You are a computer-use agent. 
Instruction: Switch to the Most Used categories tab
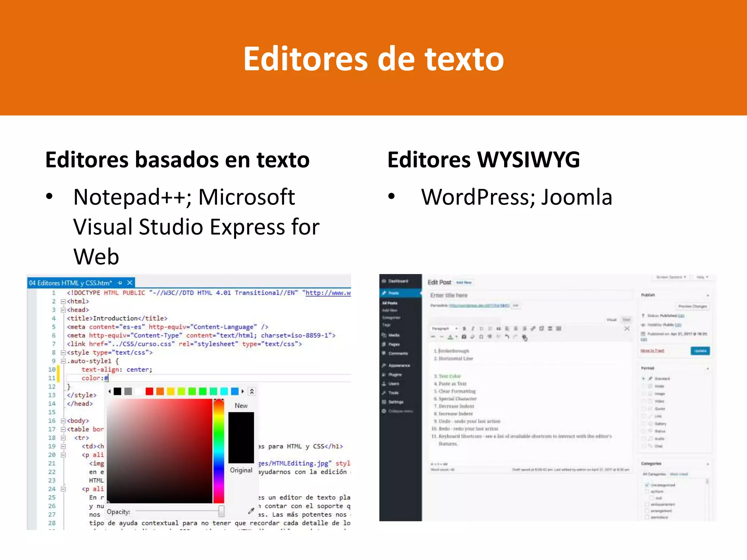[678, 474]
